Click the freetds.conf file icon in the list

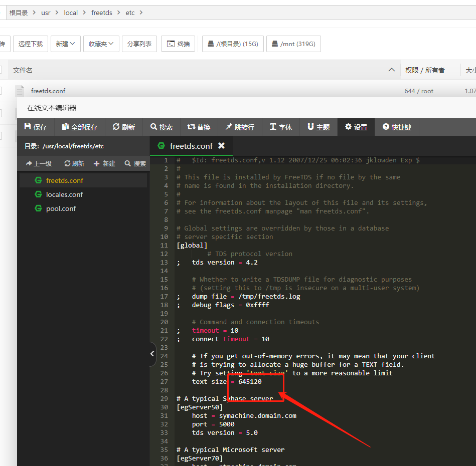(x=20, y=91)
